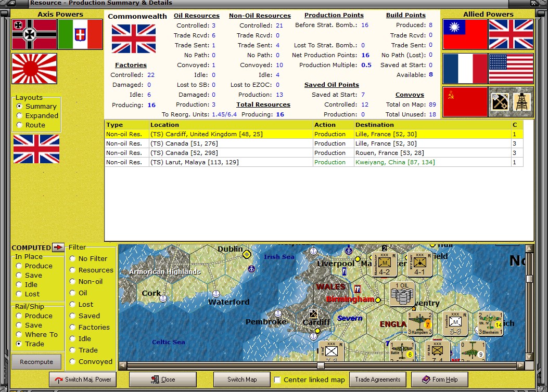This screenshot has height=392, width=548.
Task: Open Trade Agreements
Action: (x=378, y=380)
